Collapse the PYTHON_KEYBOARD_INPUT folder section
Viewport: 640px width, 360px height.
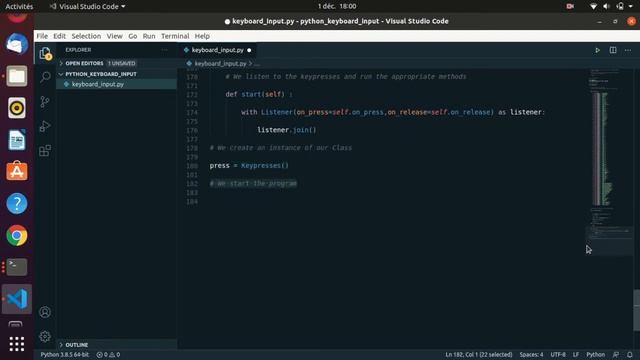(x=101, y=74)
